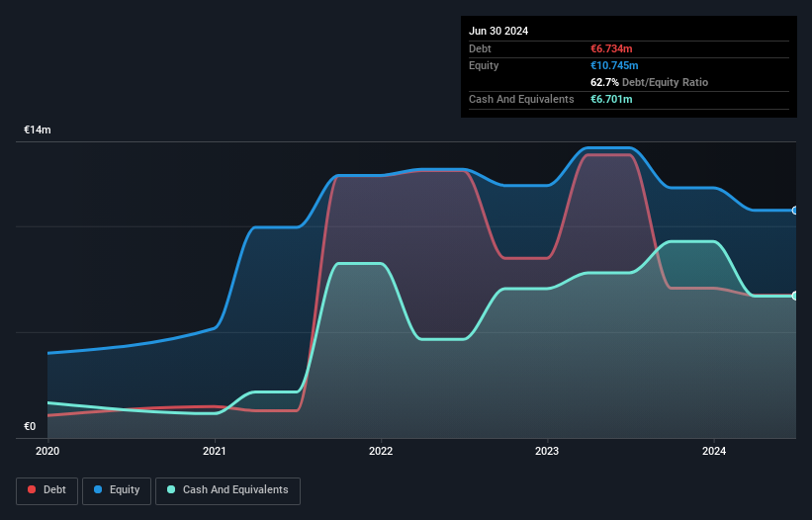This screenshot has width=812, height=520.
Task: Toggle the Equity series legend button
Action: (117, 490)
